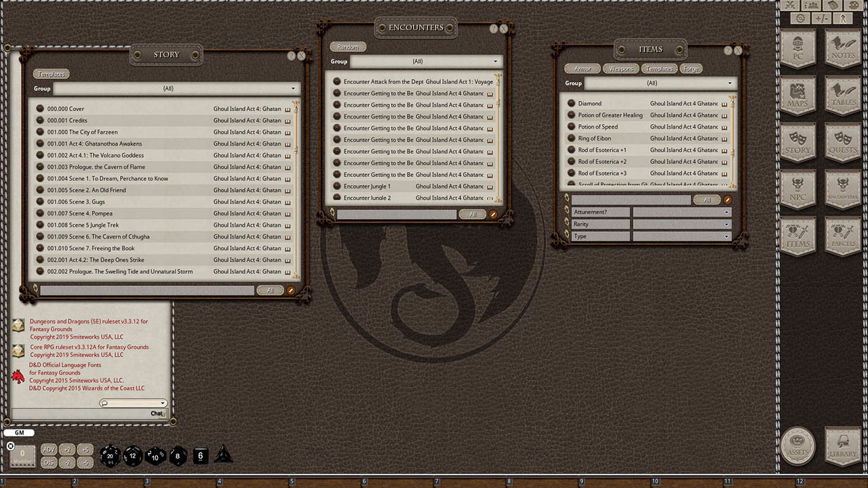This screenshot has height=488, width=868.
Task: Click the Templates button in the Story window
Action: pyautogui.click(x=51, y=74)
